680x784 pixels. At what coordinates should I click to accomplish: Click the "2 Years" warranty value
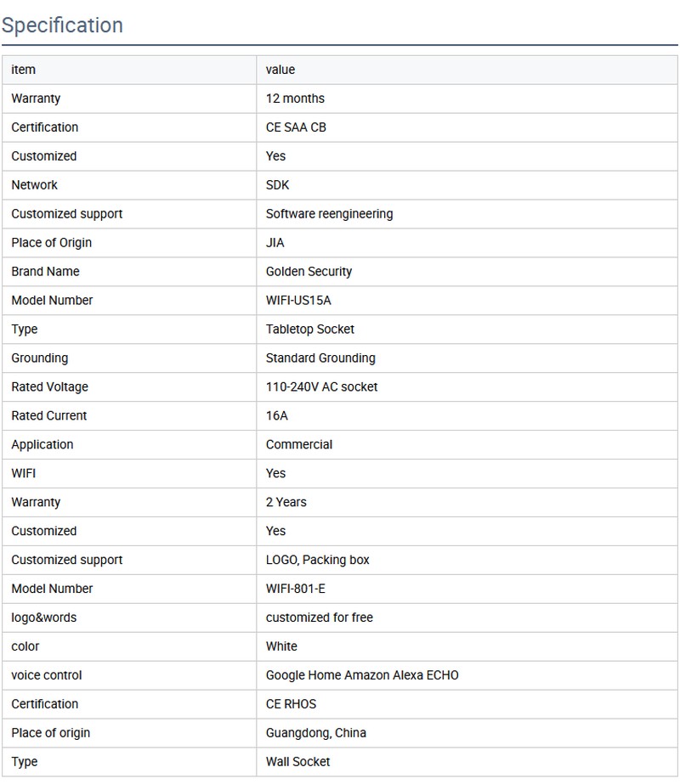(x=286, y=503)
